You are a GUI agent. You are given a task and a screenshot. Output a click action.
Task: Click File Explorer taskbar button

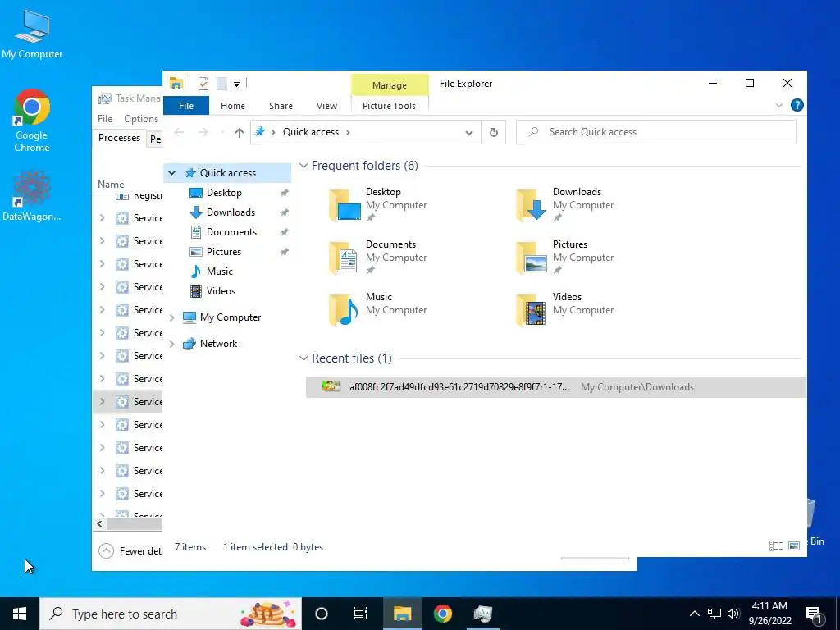pyautogui.click(x=402, y=614)
